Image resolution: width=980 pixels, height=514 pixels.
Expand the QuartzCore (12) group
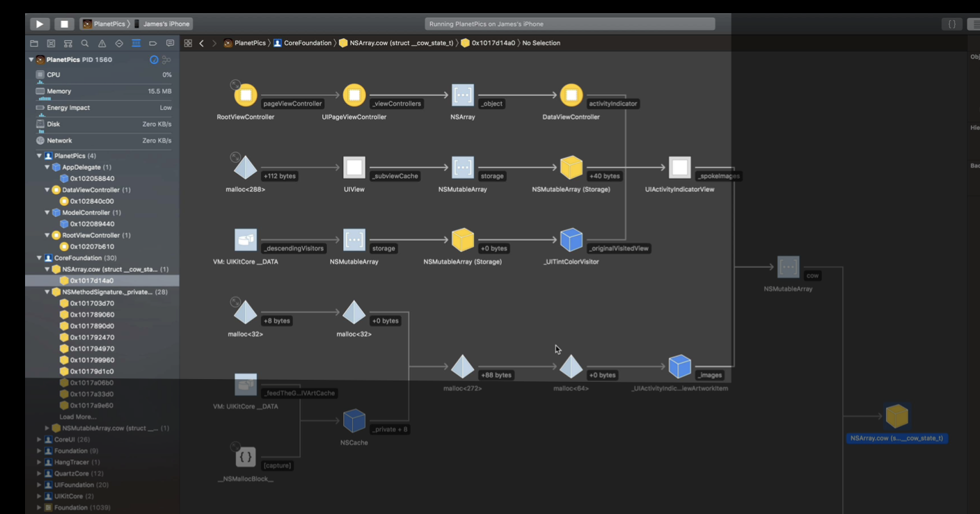click(x=39, y=474)
